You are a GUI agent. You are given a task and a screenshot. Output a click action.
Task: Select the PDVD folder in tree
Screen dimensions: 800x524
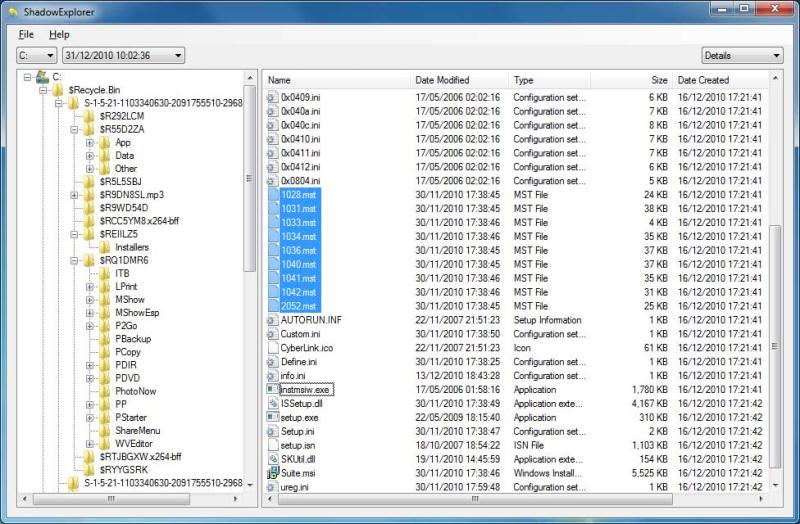click(127, 378)
